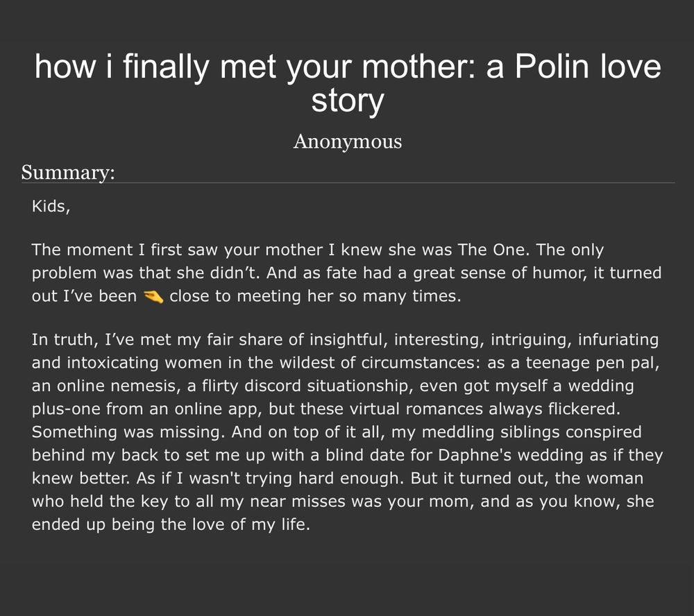
Task: Click the word "Kids," greeting
Action: point(51,205)
